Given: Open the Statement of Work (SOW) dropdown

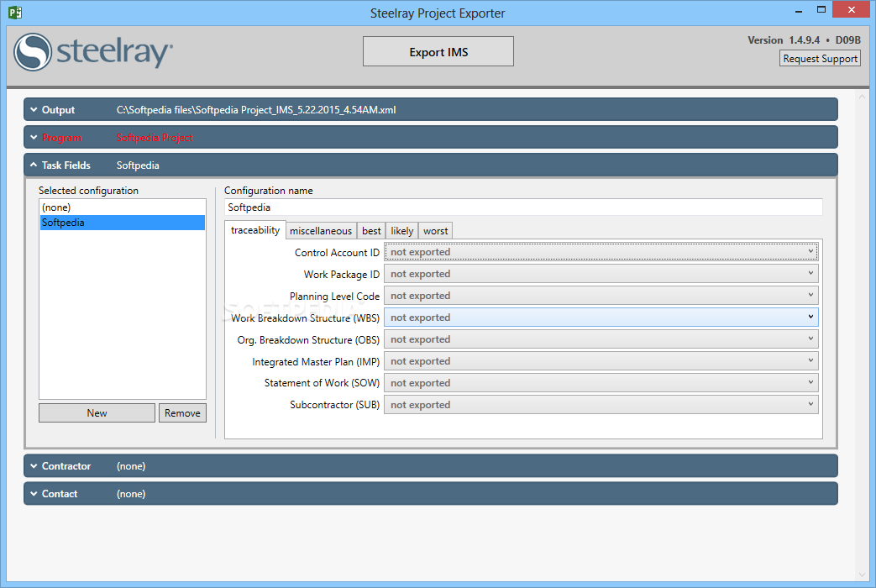Looking at the screenshot, I should [601, 383].
